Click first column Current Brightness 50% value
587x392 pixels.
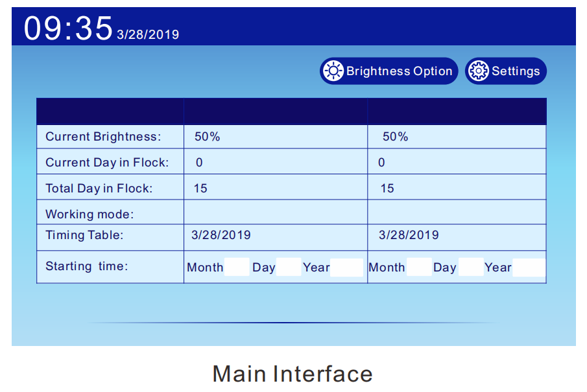click(207, 137)
